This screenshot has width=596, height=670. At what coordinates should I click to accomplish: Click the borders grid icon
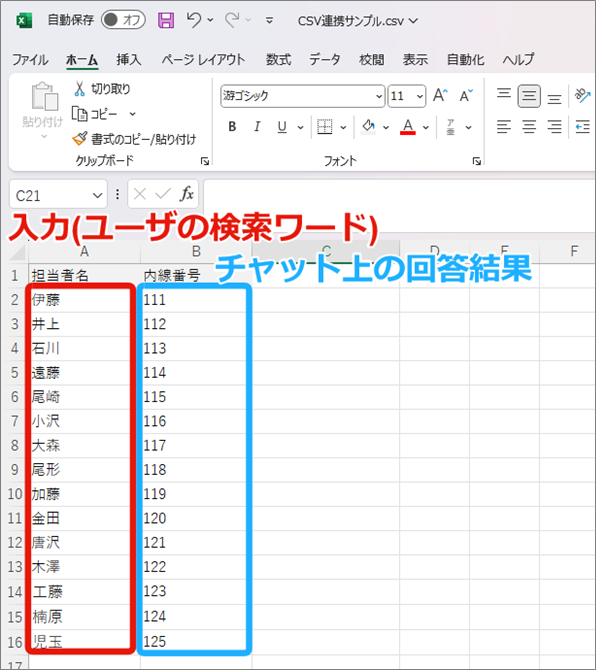pos(325,127)
